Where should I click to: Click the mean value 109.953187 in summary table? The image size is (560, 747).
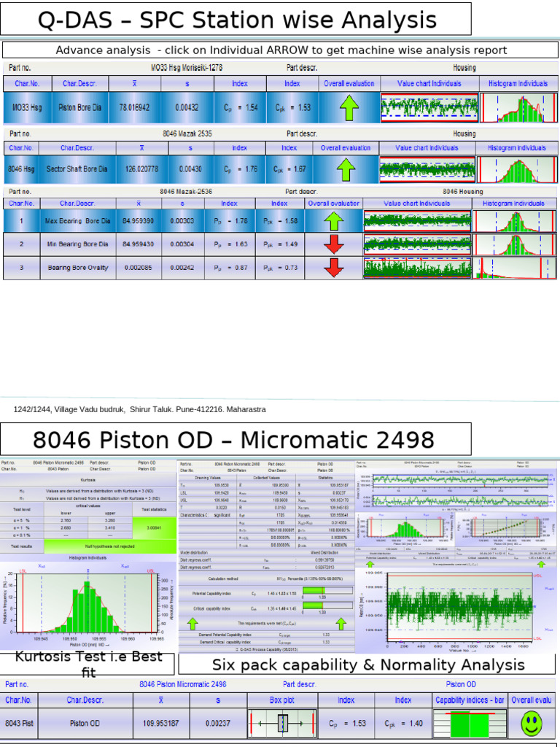(161, 723)
